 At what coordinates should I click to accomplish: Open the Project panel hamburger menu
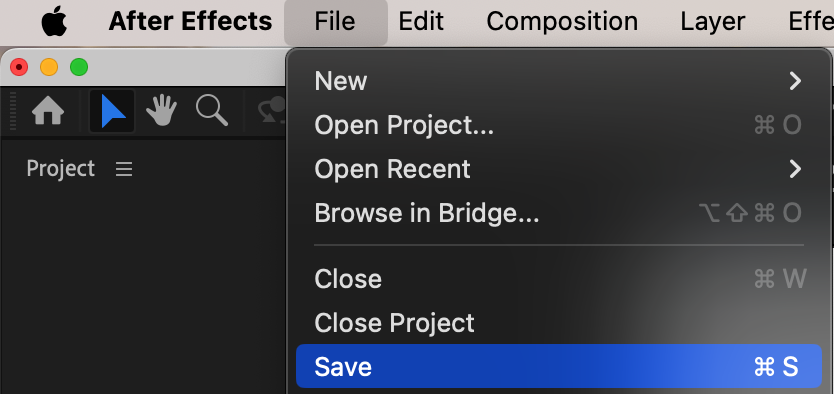coord(124,169)
